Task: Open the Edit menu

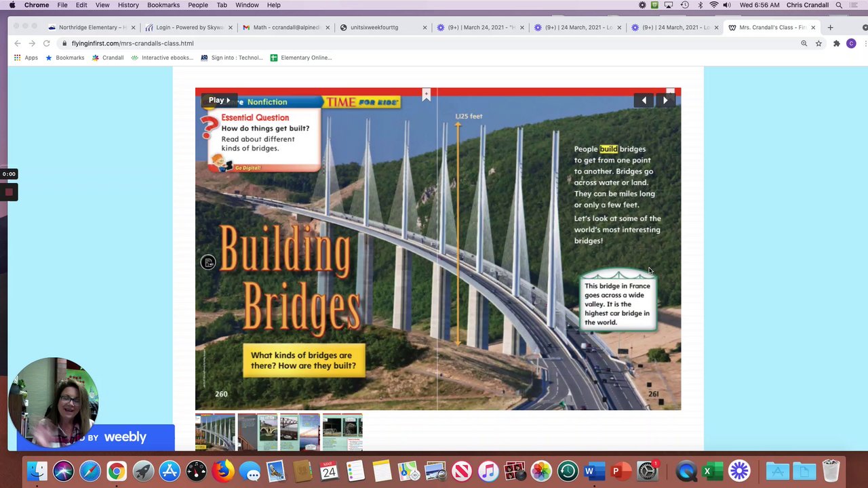Action: pyautogui.click(x=81, y=5)
